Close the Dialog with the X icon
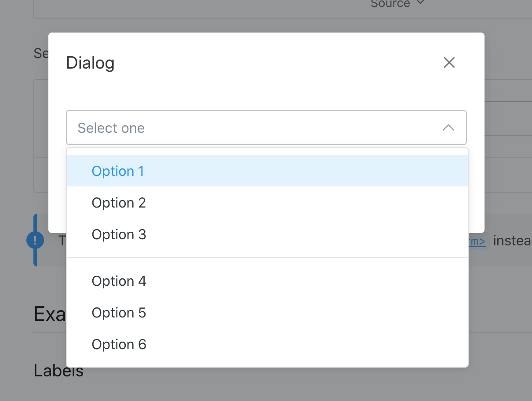The height and width of the screenshot is (401, 532). pyautogui.click(x=449, y=62)
